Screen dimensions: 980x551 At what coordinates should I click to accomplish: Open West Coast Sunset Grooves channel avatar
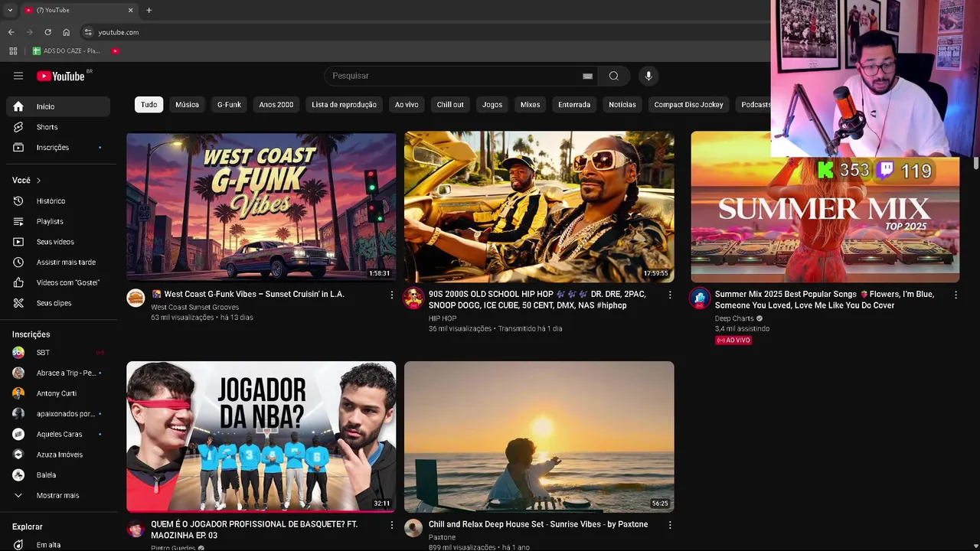pyautogui.click(x=136, y=298)
